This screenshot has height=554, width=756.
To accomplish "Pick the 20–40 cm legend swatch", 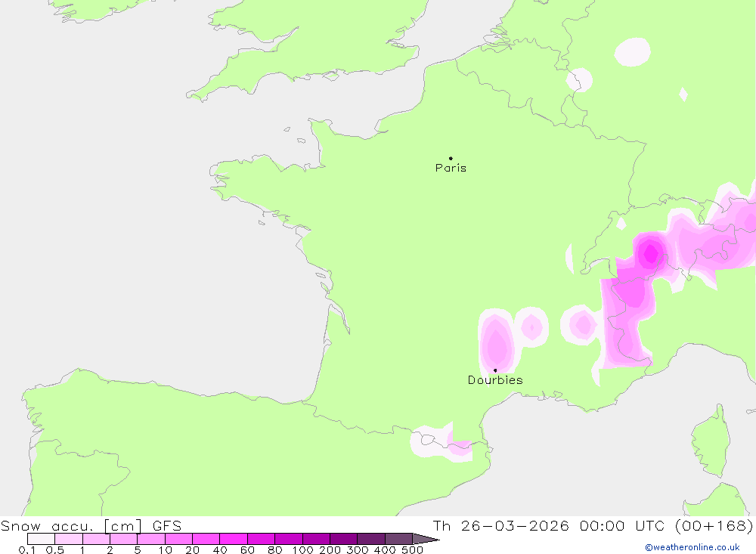I will (206, 539).
